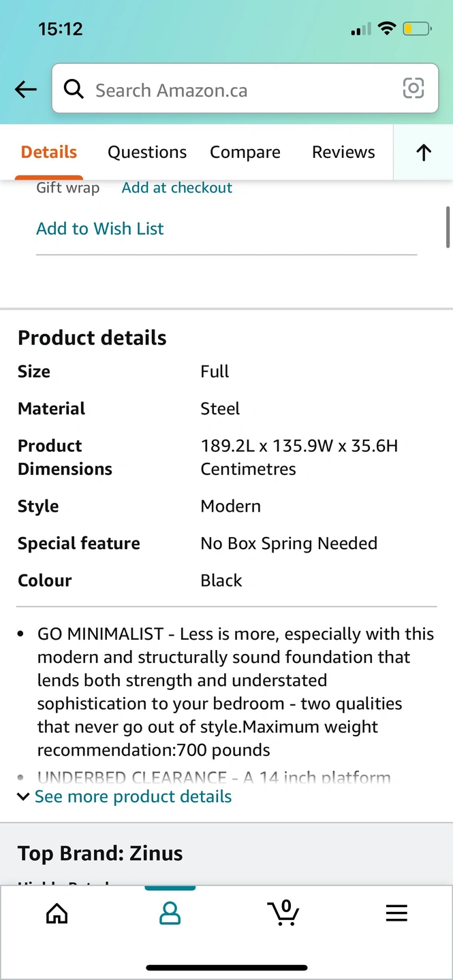
Task: Check the battery status icon
Action: coord(416,29)
